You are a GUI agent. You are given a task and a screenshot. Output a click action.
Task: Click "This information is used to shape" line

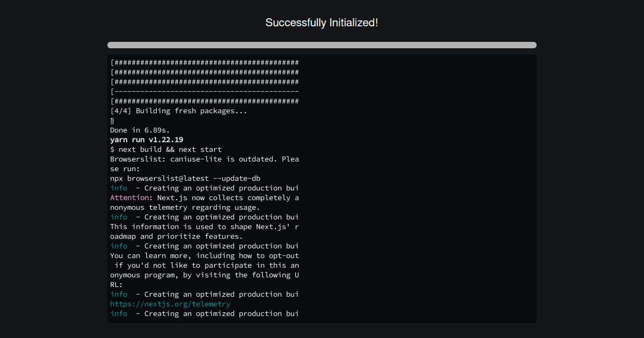pos(204,227)
